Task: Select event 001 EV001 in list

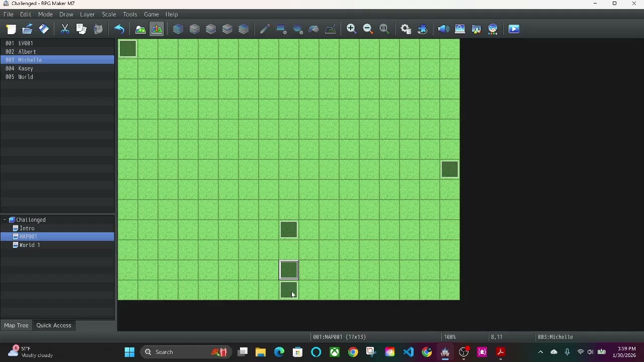Action: tap(57, 43)
